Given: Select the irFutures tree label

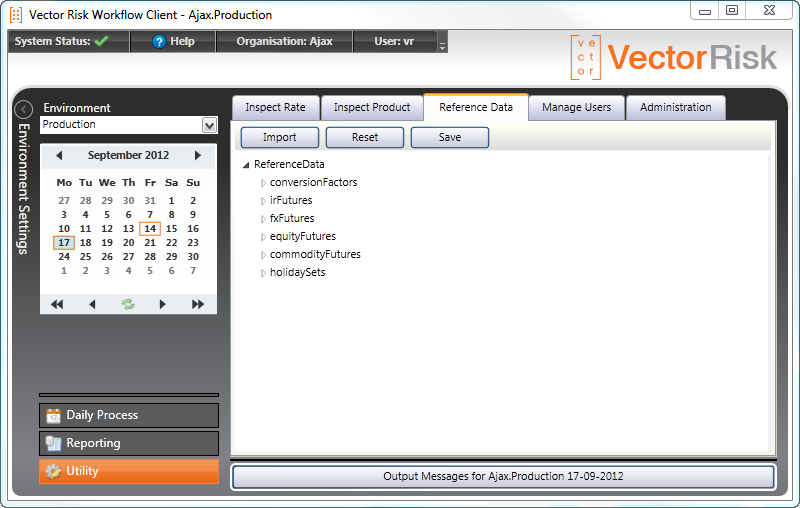Looking at the screenshot, I should (291, 200).
